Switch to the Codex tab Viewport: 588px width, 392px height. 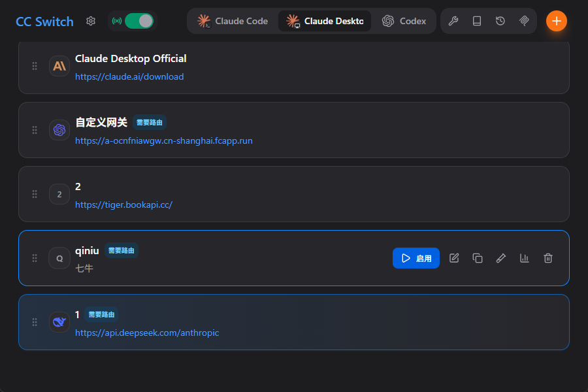click(404, 21)
